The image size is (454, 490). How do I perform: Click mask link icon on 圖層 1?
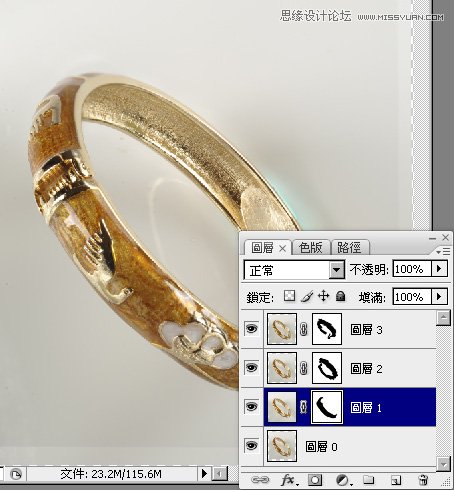pyautogui.click(x=303, y=407)
